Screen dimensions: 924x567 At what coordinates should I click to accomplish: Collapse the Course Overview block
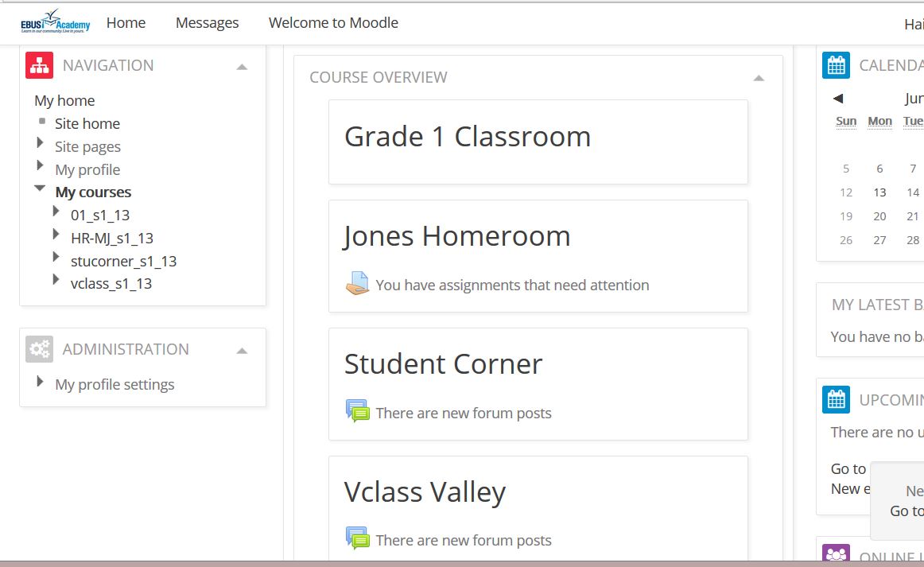point(759,79)
